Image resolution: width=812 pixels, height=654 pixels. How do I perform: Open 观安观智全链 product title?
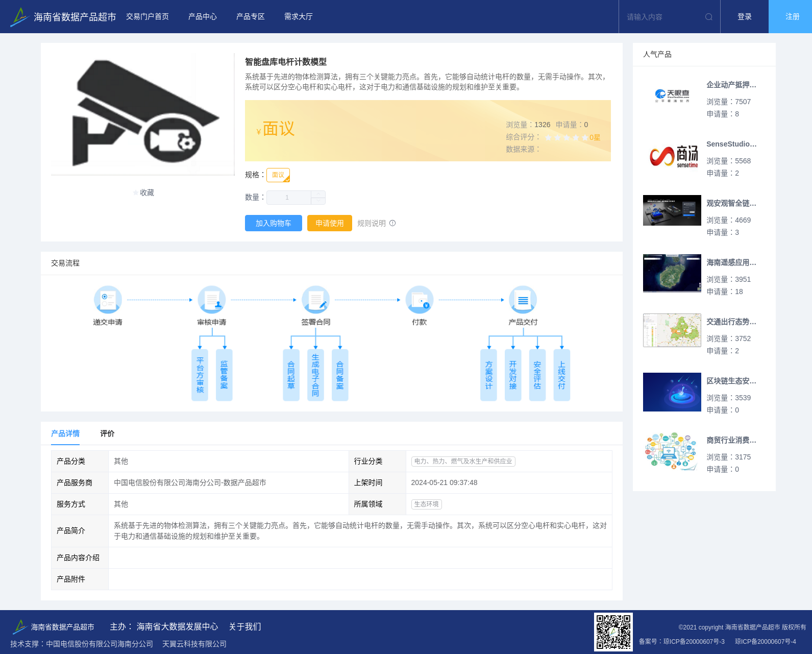click(731, 203)
